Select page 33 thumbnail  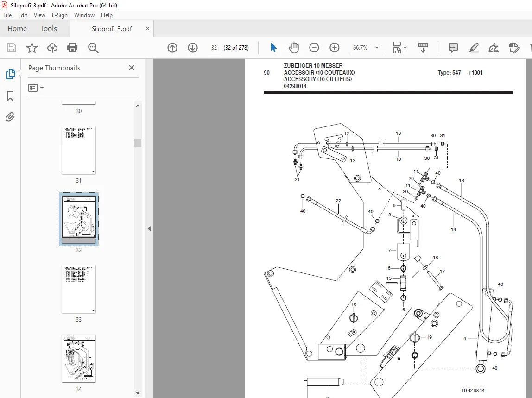pyautogui.click(x=79, y=289)
